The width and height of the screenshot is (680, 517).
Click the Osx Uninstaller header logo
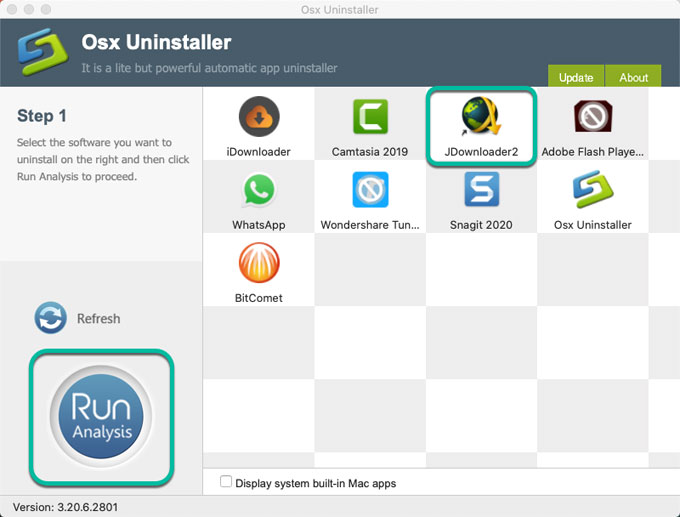pos(42,52)
